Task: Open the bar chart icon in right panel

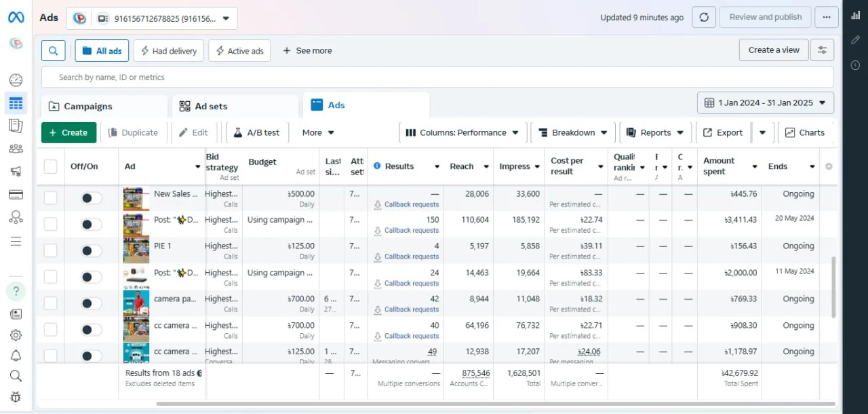Action: click(855, 16)
